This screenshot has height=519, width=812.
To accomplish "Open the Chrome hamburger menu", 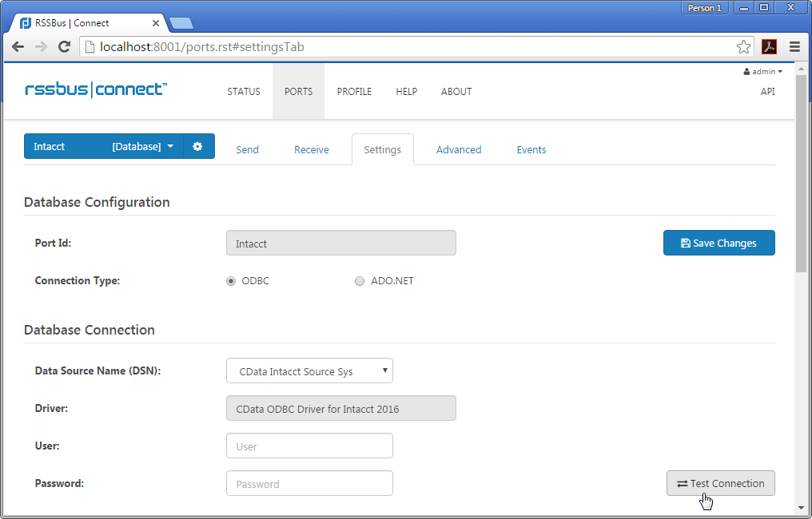I will click(794, 47).
